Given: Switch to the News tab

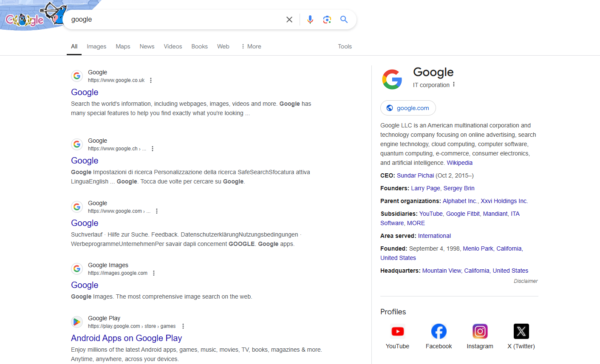Looking at the screenshot, I should click(147, 47).
